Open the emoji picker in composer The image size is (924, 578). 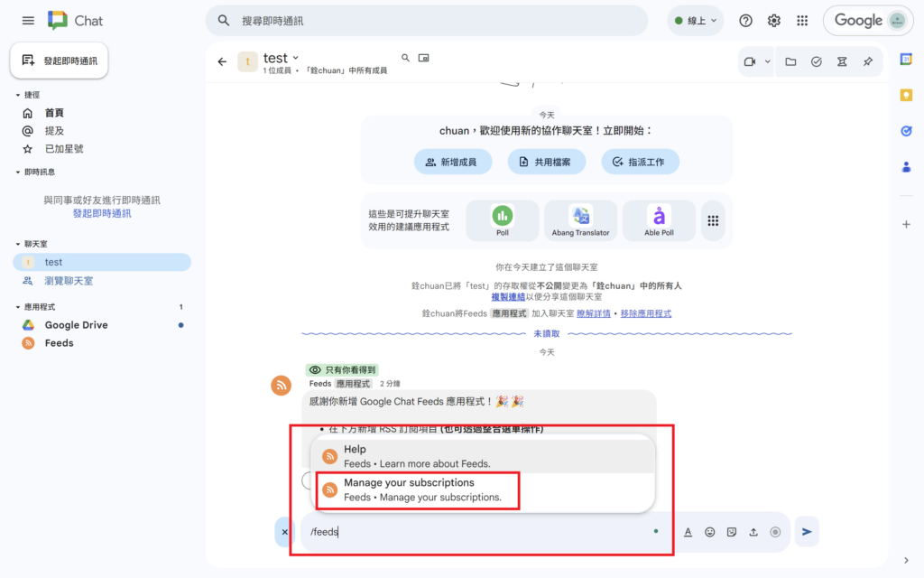pos(710,532)
